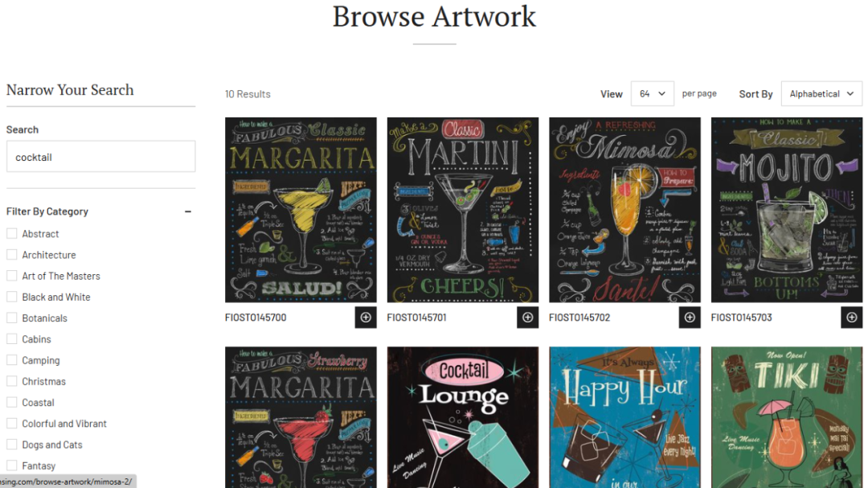Click plus icon for FIOST0145702
868x488 pixels.
coord(690,318)
